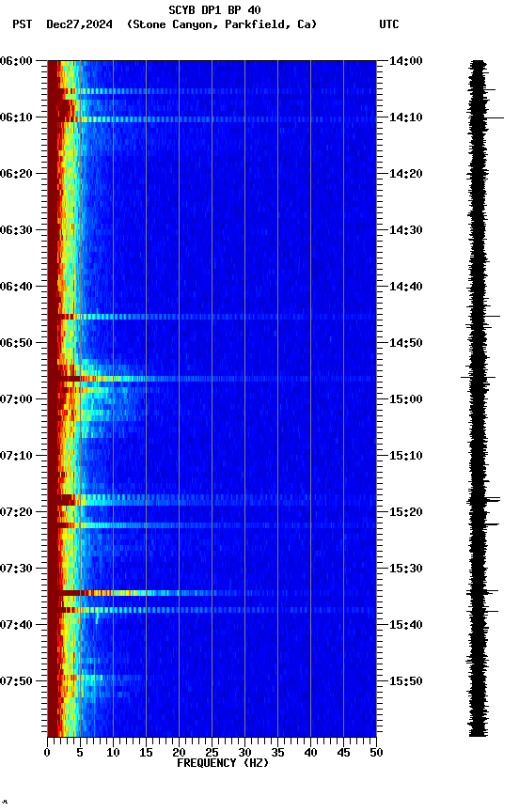Click the spectrogram event band near 15:37 UTC
The width and height of the screenshot is (519, 812).
(212, 610)
